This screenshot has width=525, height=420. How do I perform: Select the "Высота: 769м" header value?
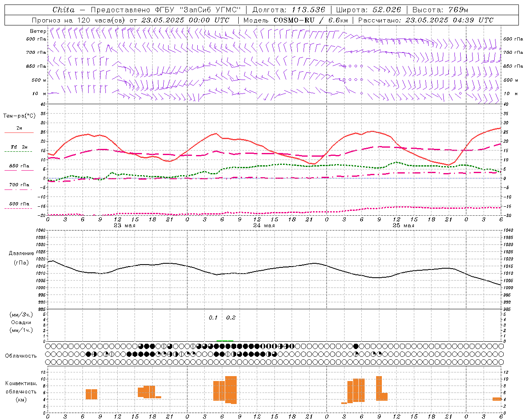[440, 10]
